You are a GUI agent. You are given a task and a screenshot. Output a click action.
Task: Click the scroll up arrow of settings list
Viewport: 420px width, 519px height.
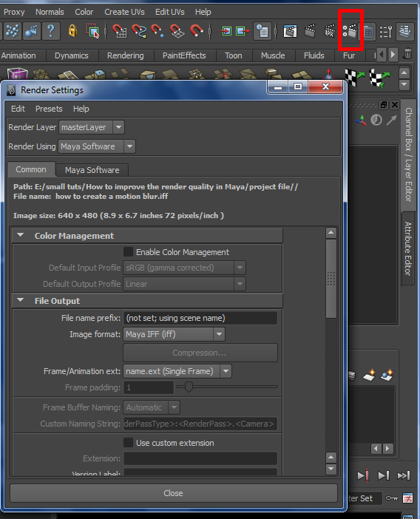(331, 233)
